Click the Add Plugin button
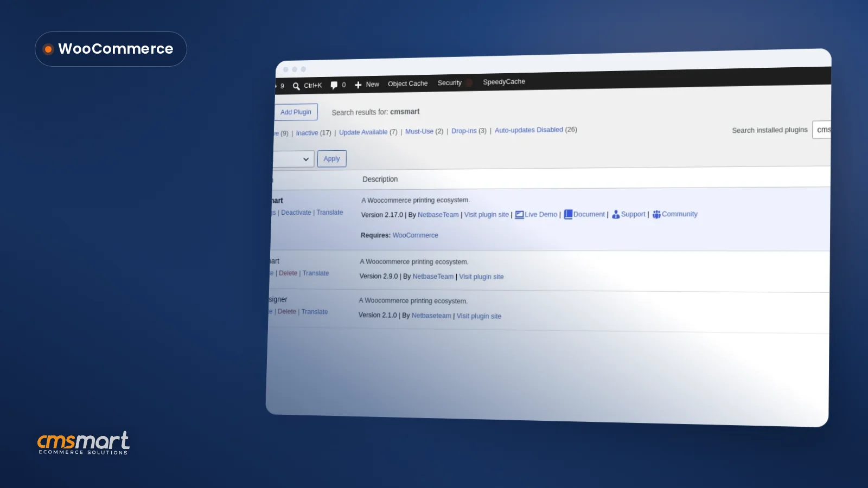 click(296, 112)
